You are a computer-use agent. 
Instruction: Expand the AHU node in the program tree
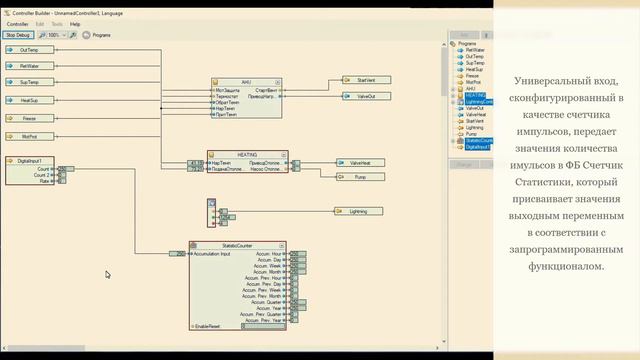point(453,89)
